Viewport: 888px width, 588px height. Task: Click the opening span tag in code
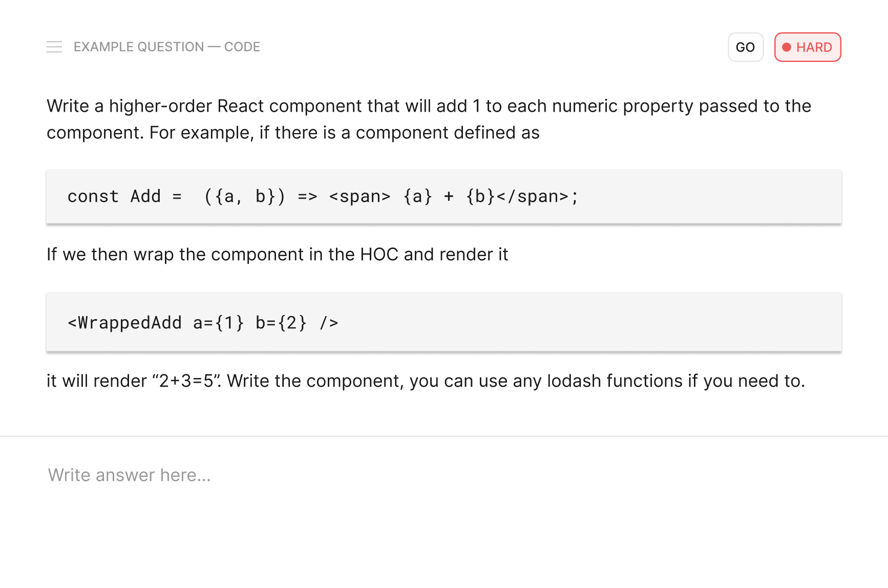tap(360, 197)
